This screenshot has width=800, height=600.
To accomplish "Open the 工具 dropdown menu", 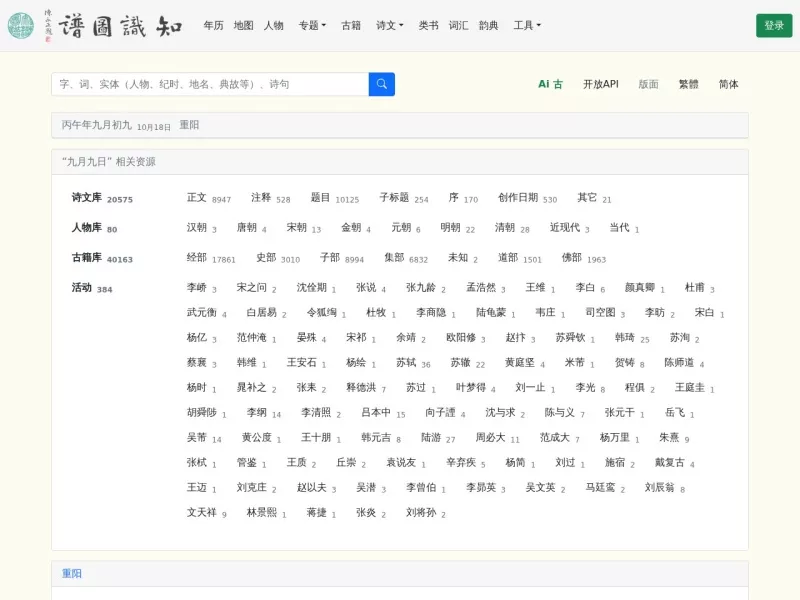I will pyautogui.click(x=527, y=26).
